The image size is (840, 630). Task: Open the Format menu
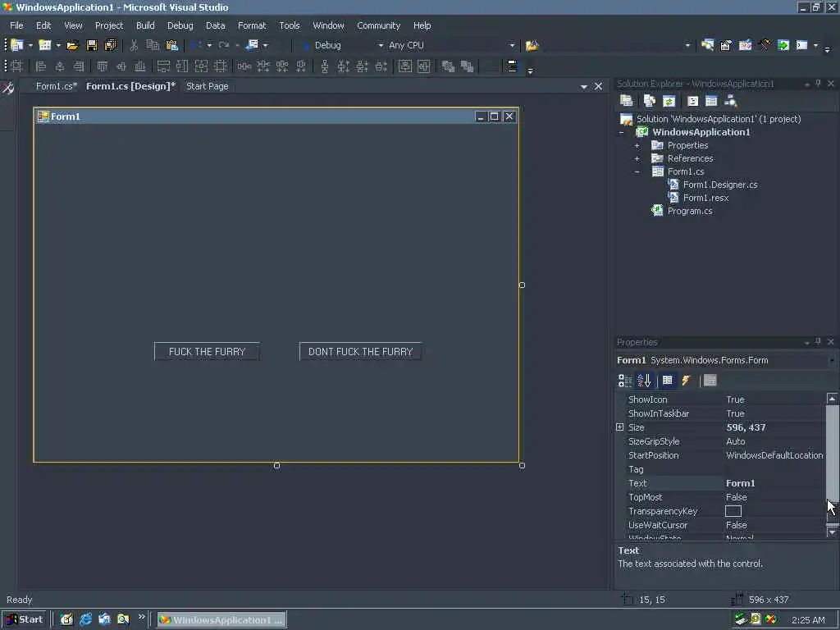click(x=252, y=25)
